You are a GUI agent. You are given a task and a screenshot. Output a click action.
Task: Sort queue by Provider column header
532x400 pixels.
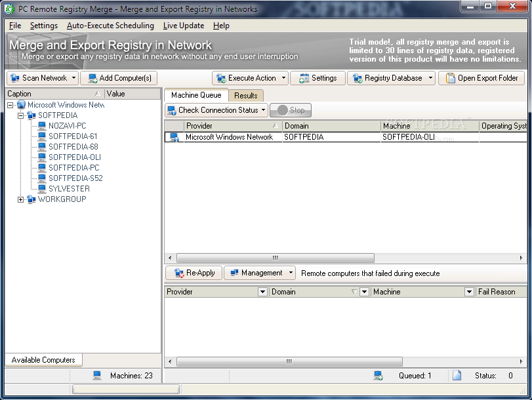pos(233,126)
